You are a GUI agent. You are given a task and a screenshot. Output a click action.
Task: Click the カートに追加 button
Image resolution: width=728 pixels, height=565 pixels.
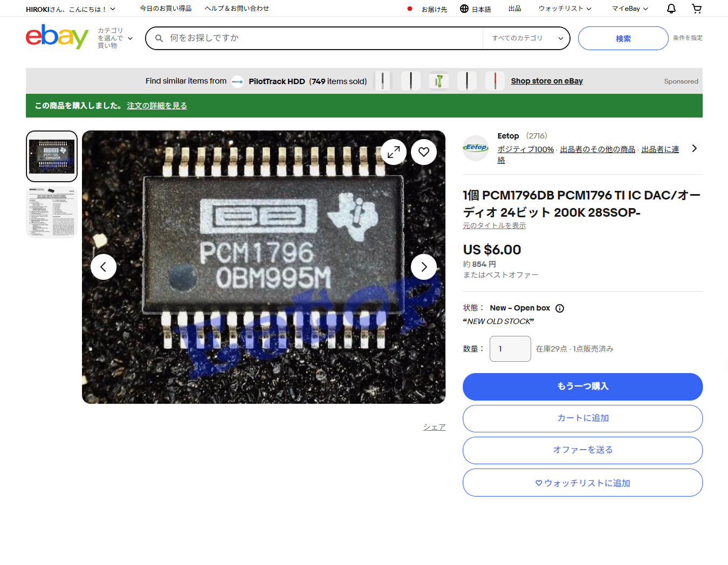tap(582, 418)
